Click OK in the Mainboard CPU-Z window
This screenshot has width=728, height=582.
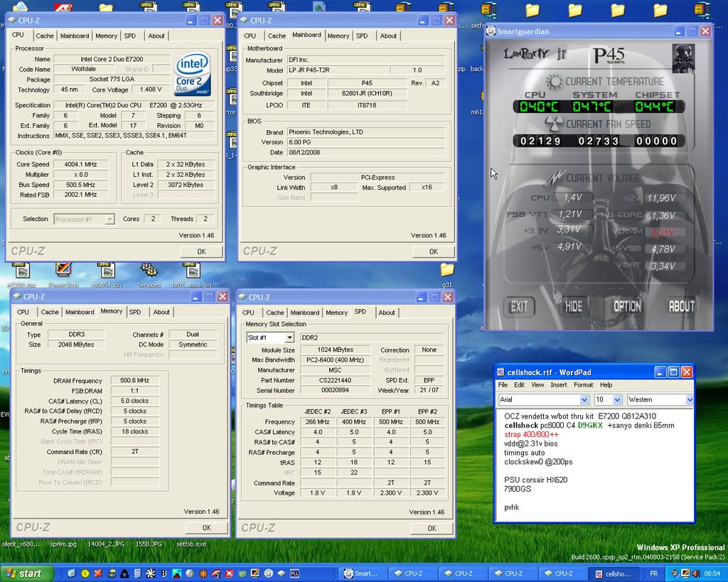(x=433, y=252)
